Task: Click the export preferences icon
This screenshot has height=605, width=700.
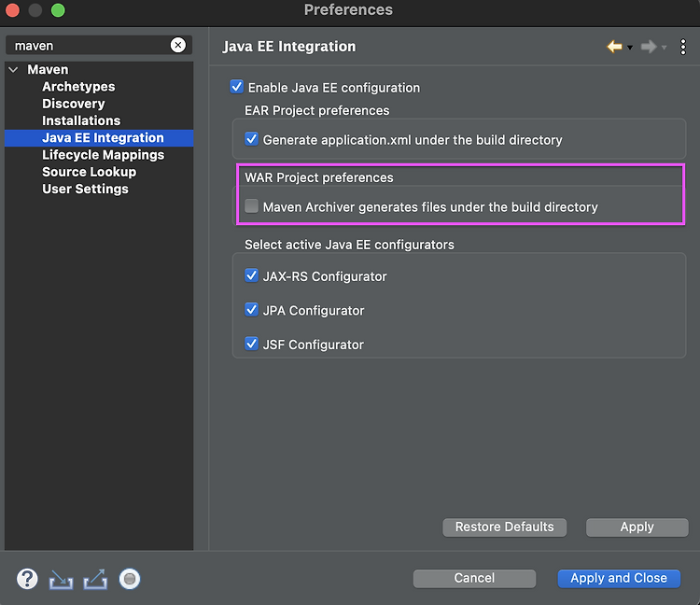Action: [95, 579]
